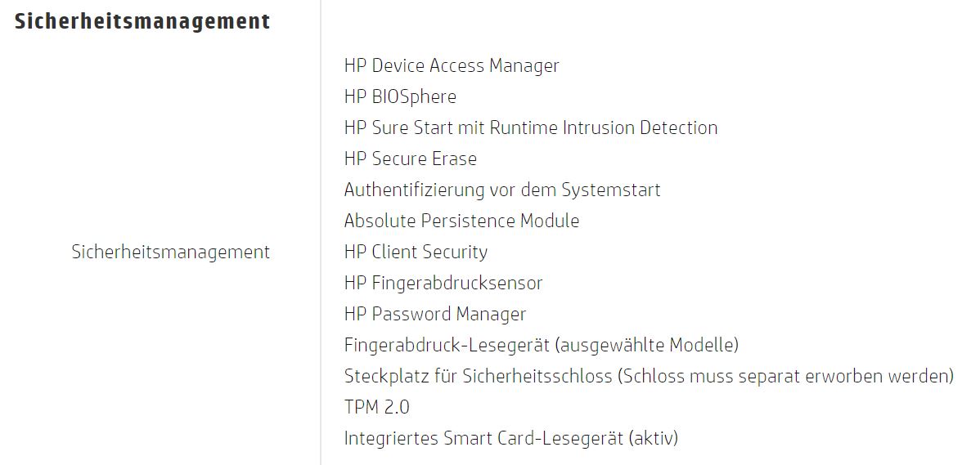Click Integriertes Smart Card-Lesegerät text

point(483,438)
